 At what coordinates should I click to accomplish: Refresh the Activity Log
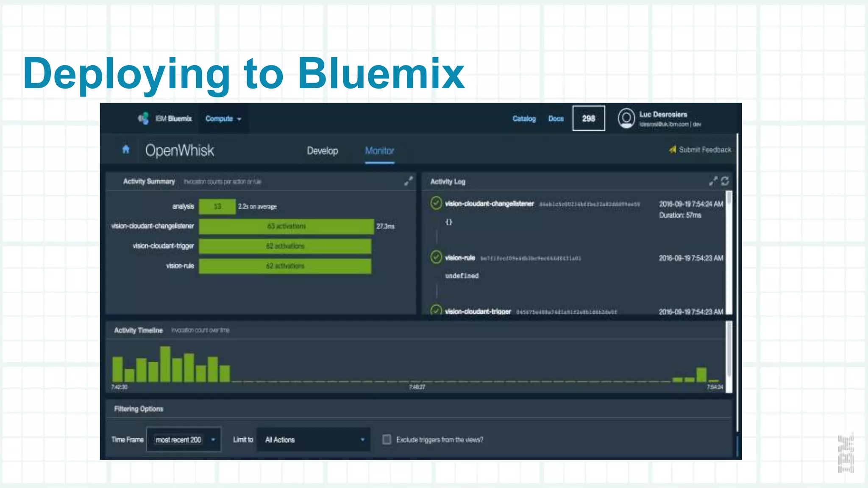[x=725, y=181]
